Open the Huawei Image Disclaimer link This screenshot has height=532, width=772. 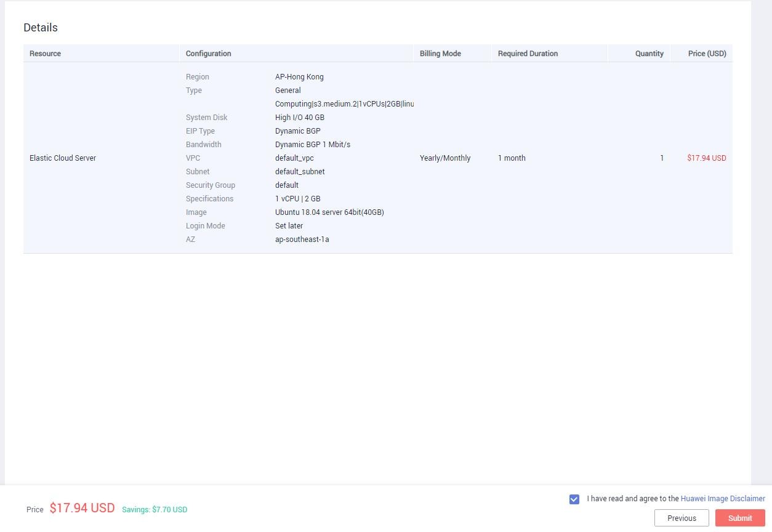(722, 498)
